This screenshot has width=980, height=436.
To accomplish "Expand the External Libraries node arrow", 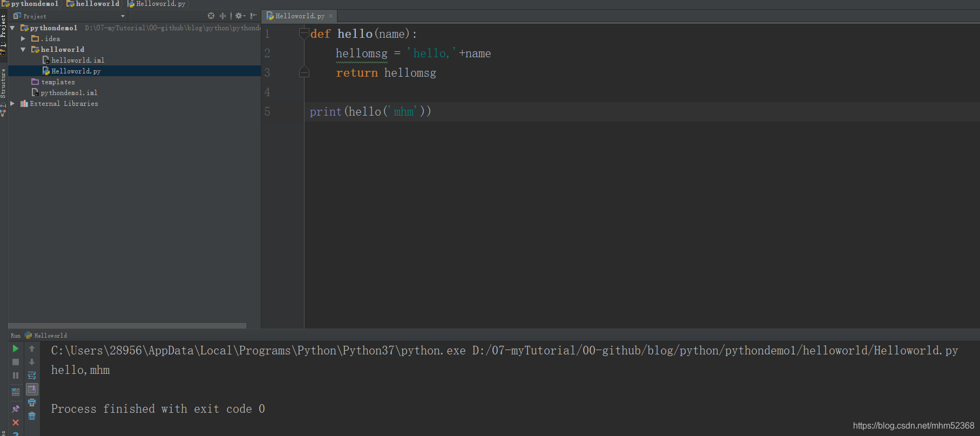I will [12, 103].
